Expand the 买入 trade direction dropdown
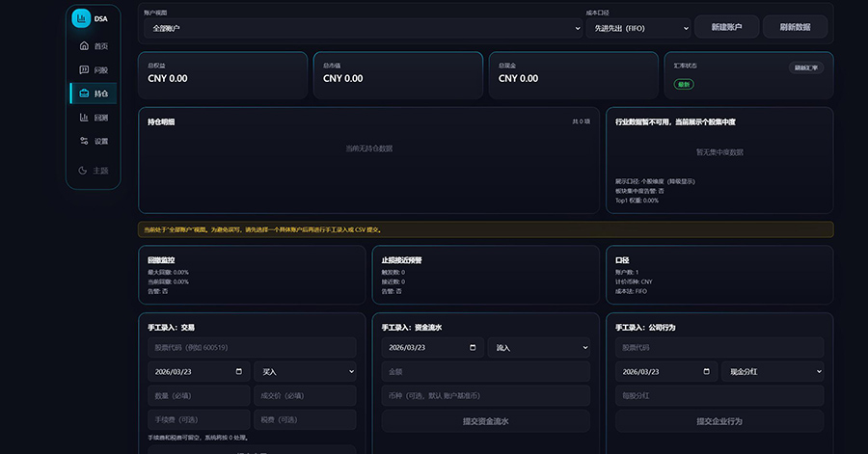This screenshot has height=454, width=868. tap(304, 371)
